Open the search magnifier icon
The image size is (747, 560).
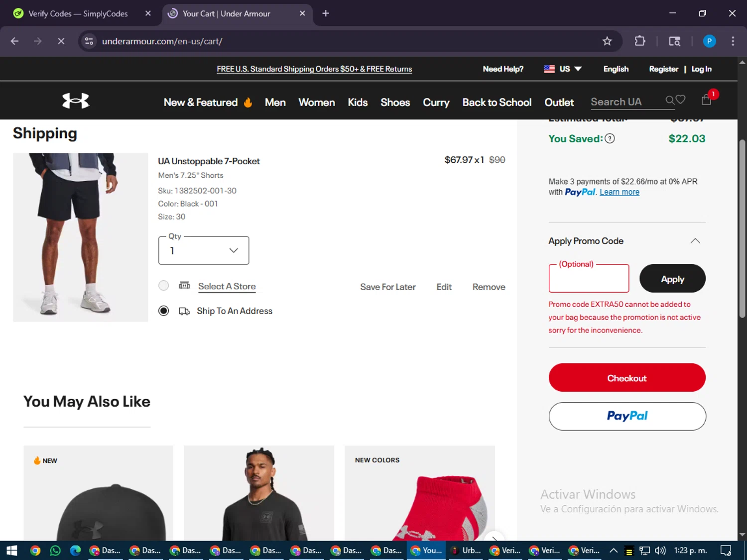(670, 101)
